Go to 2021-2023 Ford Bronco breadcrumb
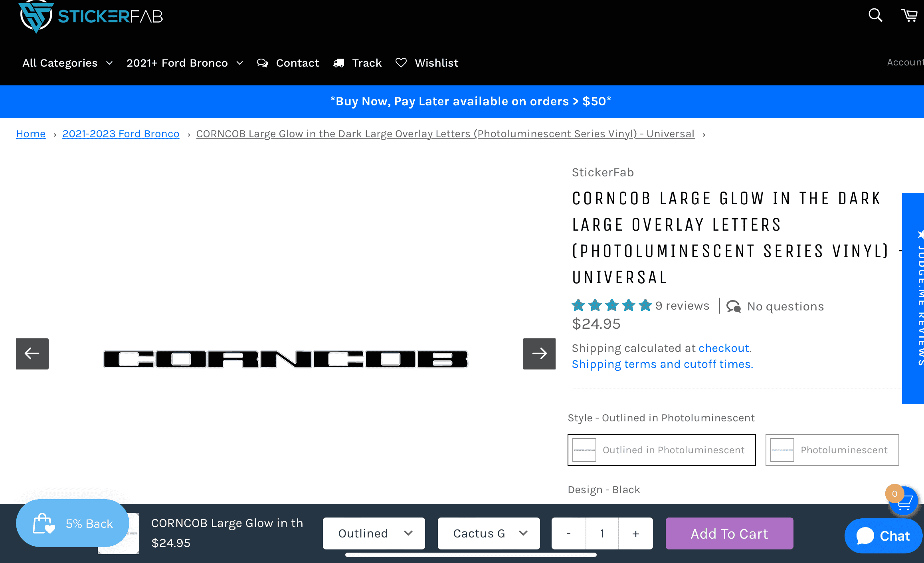 point(121,134)
